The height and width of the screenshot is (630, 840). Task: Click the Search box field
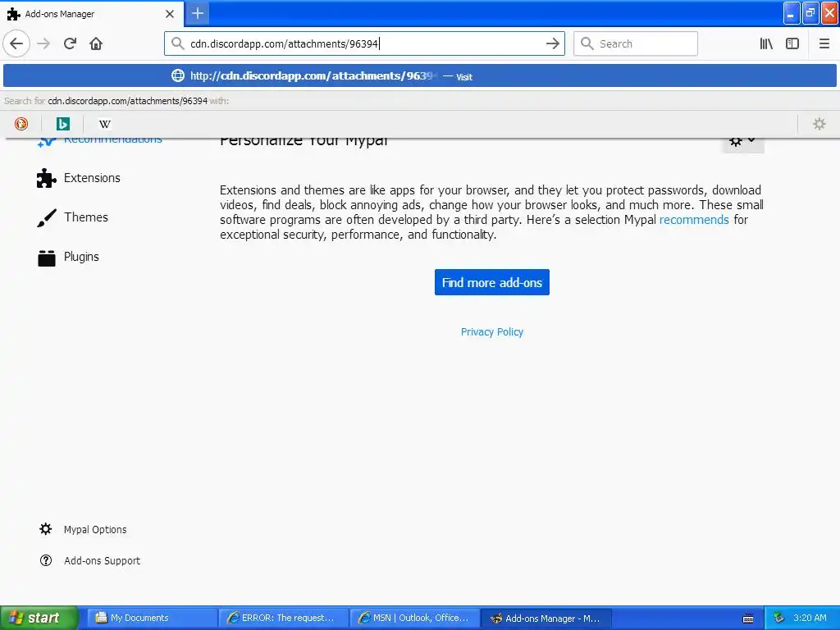pyautogui.click(x=636, y=43)
